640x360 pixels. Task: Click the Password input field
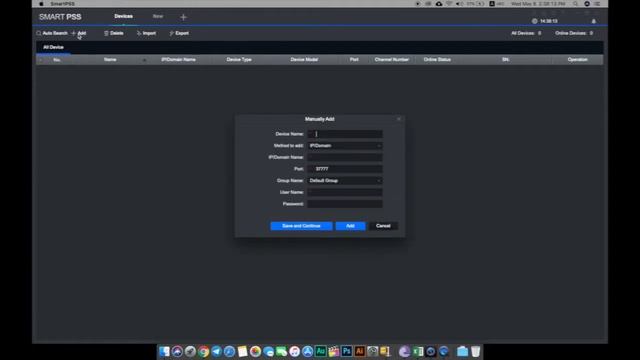(345, 204)
